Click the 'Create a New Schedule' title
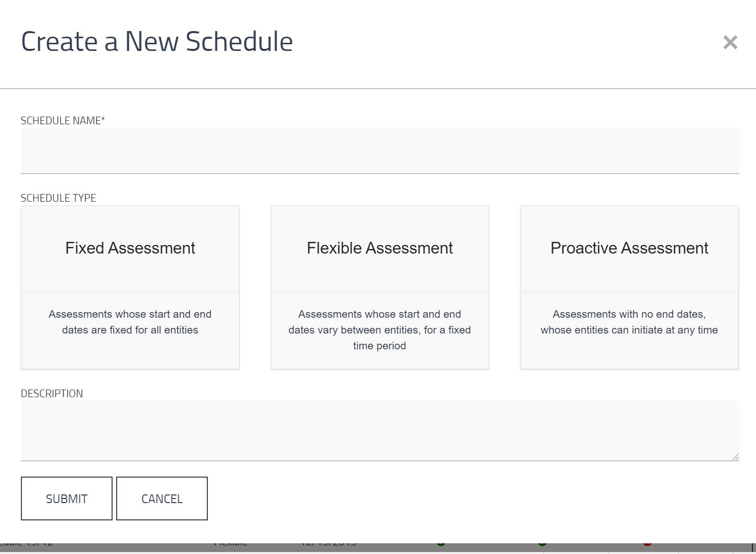The image size is (756, 554). click(x=157, y=42)
